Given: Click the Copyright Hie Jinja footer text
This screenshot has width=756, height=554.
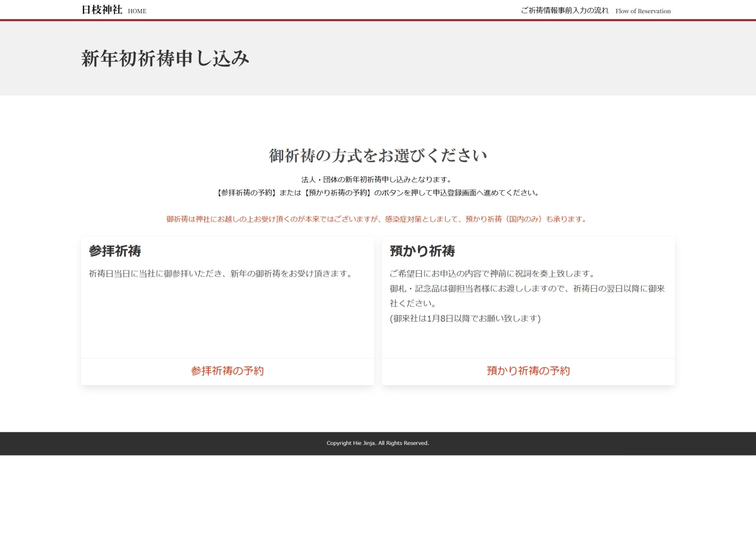Looking at the screenshot, I should point(377,443).
